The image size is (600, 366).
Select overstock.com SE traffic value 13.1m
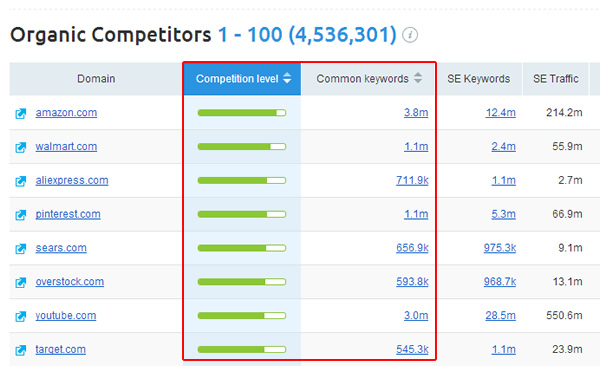click(x=567, y=282)
